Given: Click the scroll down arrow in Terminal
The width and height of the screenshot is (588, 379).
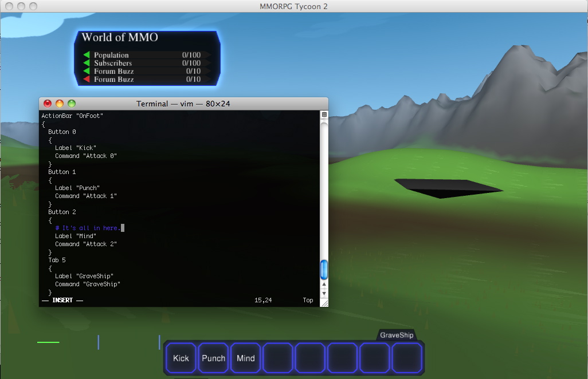Looking at the screenshot, I should [x=324, y=293].
